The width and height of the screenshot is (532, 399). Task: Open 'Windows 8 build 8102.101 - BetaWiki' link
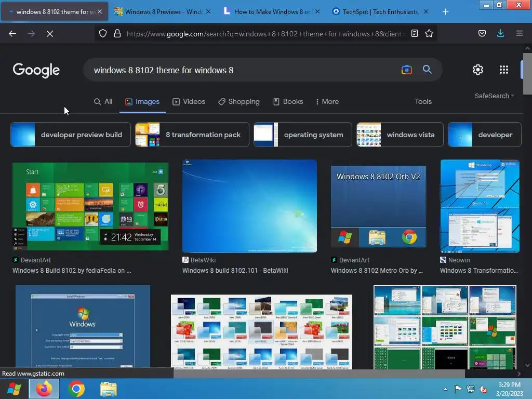[x=235, y=270]
